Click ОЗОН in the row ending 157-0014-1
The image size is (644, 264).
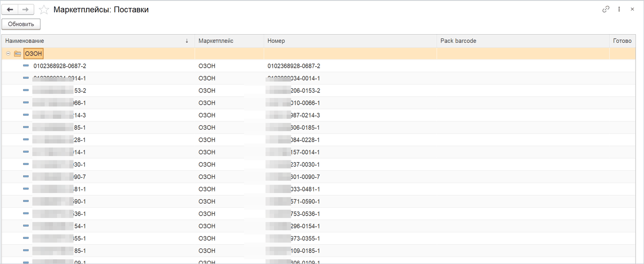(207, 152)
